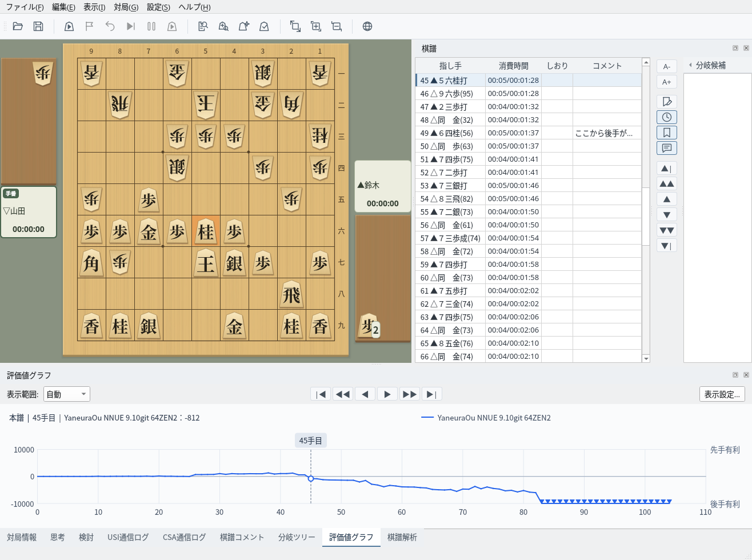Click the 表示設定... button
This screenshot has width=752, height=560.
point(722,394)
